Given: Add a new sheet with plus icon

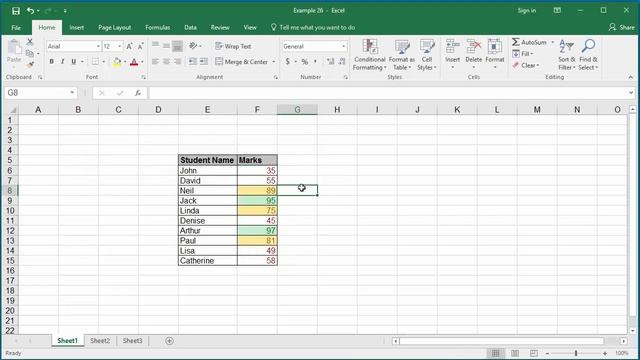Looking at the screenshot, I should tap(169, 341).
